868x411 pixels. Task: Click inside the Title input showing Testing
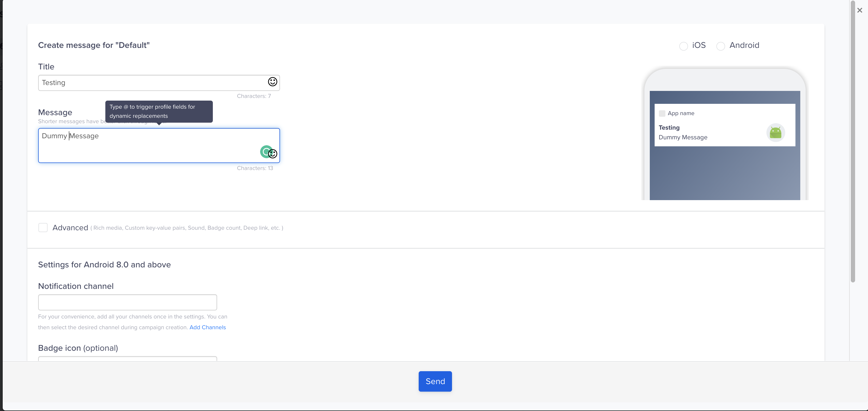point(135,83)
